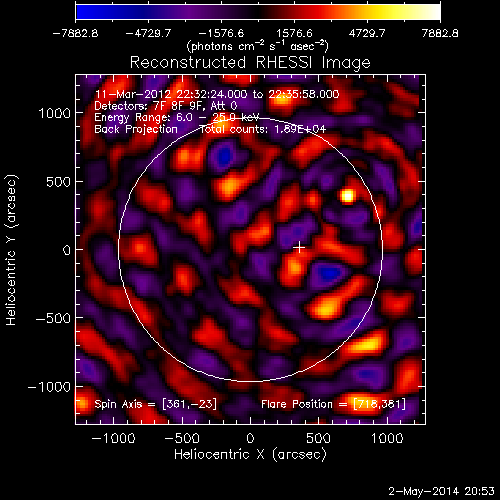This screenshot has height=500, width=500.
Task: Click the colorbar label '-1576.6'
Action: (221, 33)
